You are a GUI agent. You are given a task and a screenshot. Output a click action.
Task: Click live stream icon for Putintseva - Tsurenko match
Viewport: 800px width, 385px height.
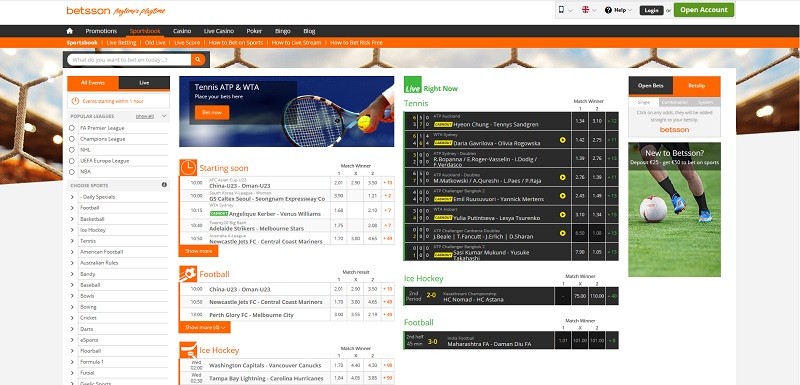click(563, 215)
